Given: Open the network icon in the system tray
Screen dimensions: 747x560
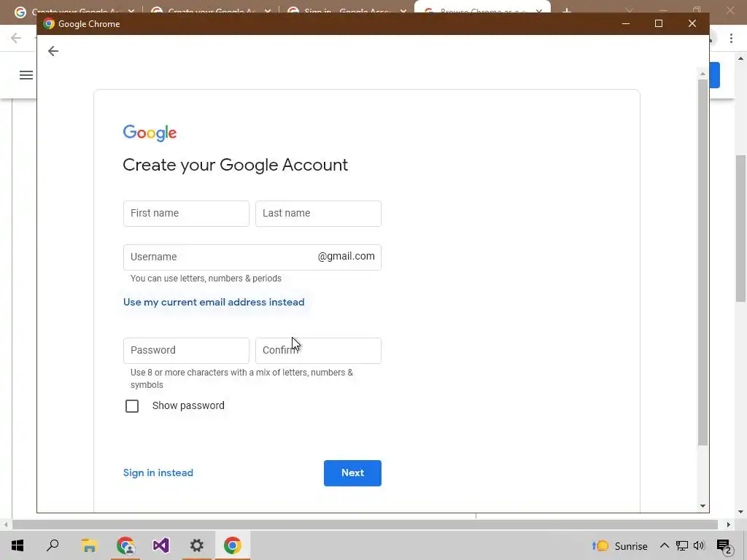Looking at the screenshot, I should click(x=682, y=545).
